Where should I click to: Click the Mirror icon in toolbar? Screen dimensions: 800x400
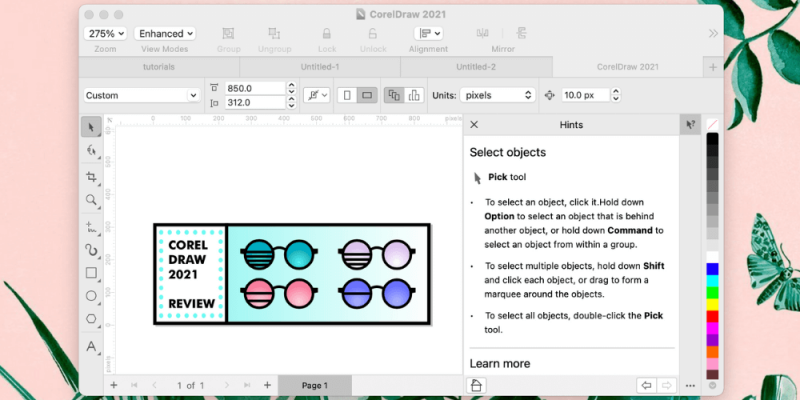tap(503, 33)
